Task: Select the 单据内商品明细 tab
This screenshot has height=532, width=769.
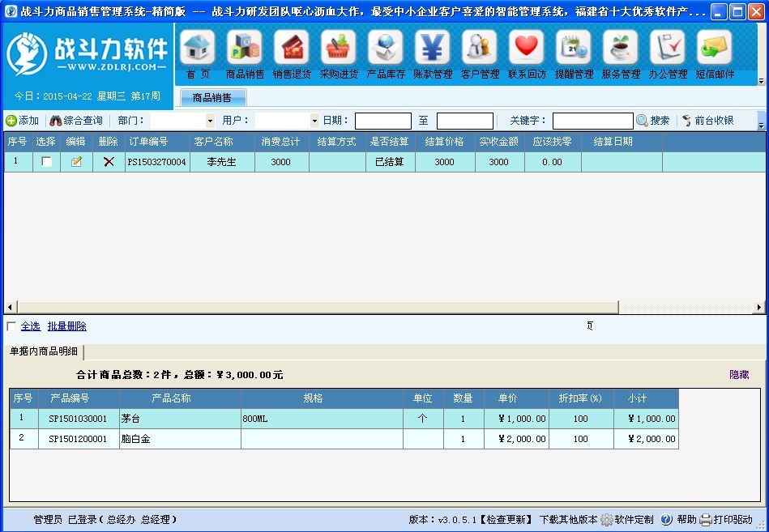Action: pos(44,351)
